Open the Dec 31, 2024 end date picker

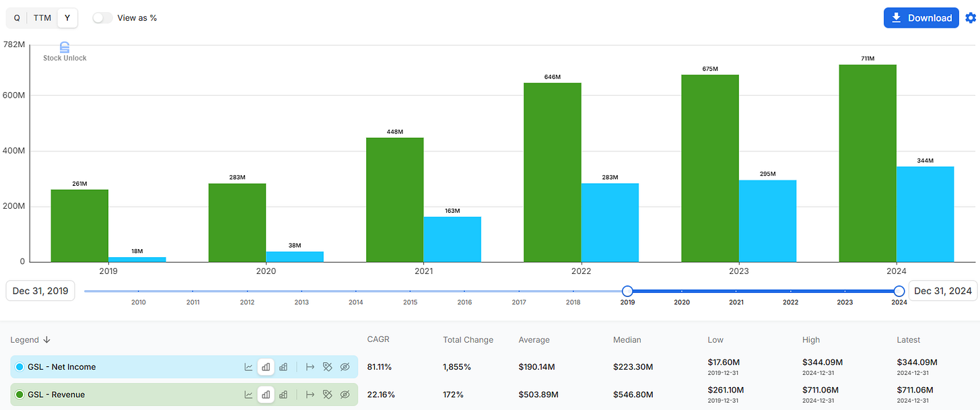pos(943,290)
